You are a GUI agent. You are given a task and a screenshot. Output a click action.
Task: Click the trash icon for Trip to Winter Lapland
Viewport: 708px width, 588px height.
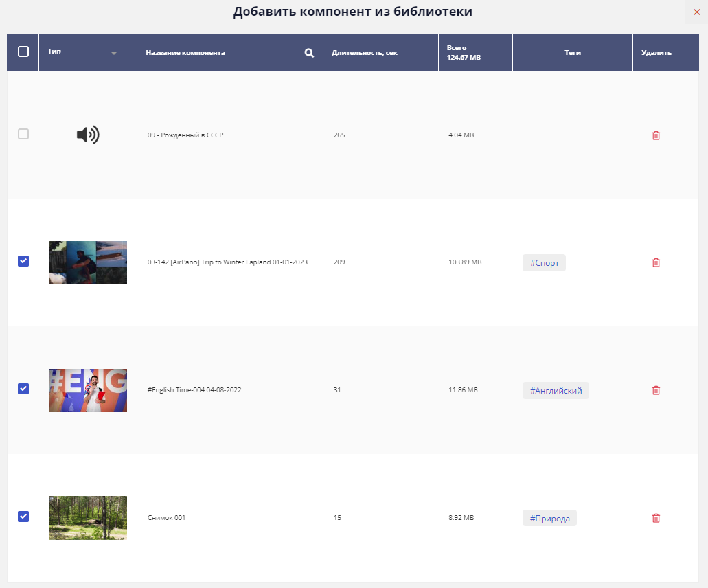tap(656, 262)
